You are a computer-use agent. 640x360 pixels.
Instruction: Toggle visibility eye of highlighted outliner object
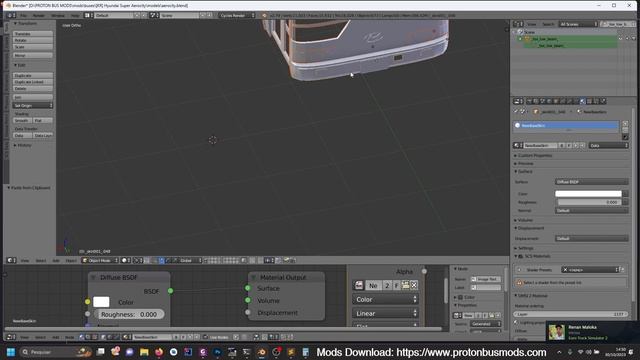tap(620, 39)
